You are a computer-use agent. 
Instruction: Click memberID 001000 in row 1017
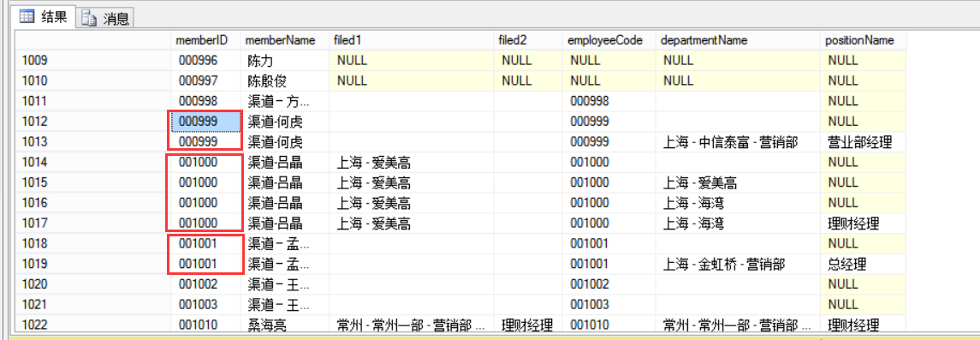(205, 223)
